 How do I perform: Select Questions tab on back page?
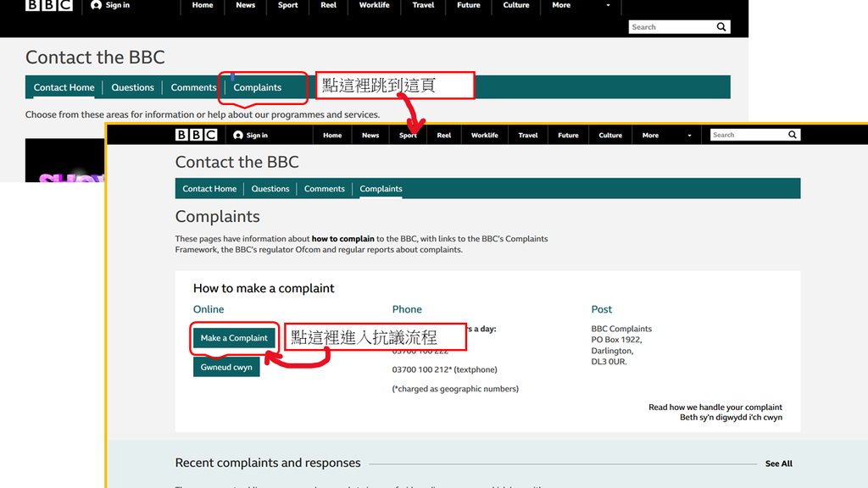(x=133, y=87)
